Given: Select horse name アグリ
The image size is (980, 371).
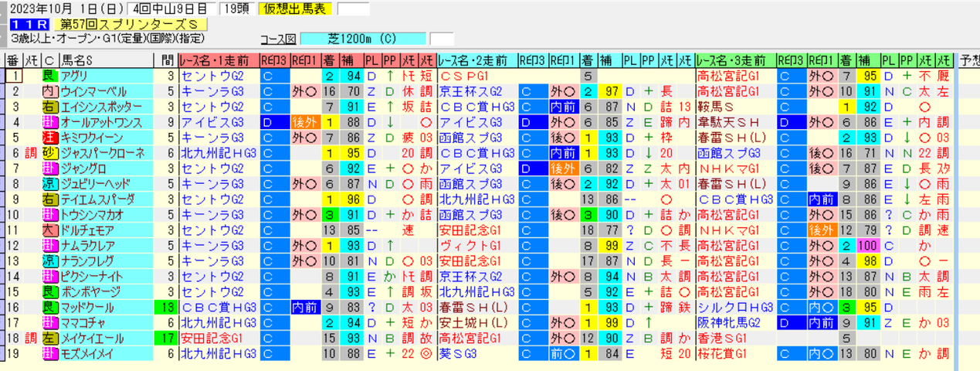Looking at the screenshot, I should [74, 76].
